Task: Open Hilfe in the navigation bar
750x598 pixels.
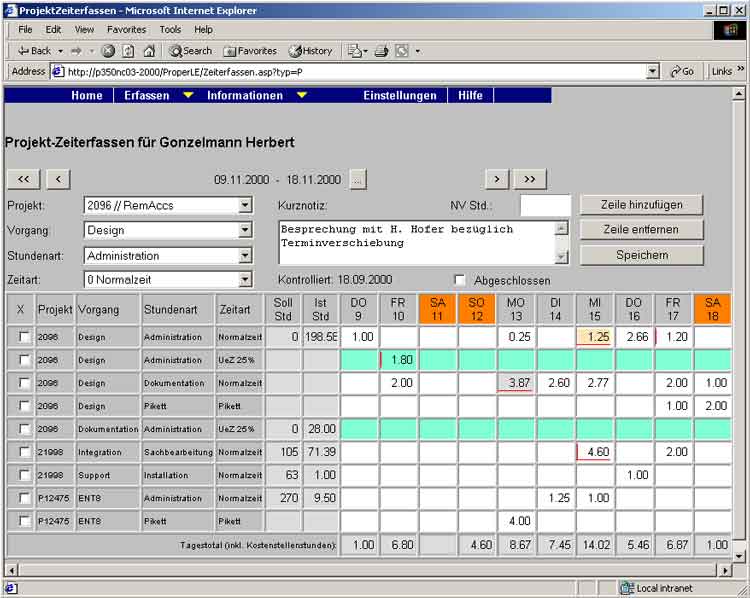Action: tap(470, 95)
